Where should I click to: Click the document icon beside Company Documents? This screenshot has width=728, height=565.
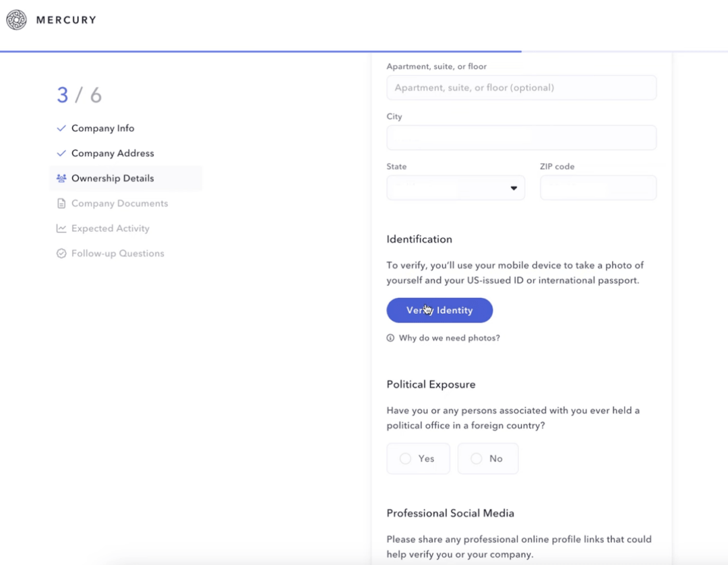click(x=61, y=203)
